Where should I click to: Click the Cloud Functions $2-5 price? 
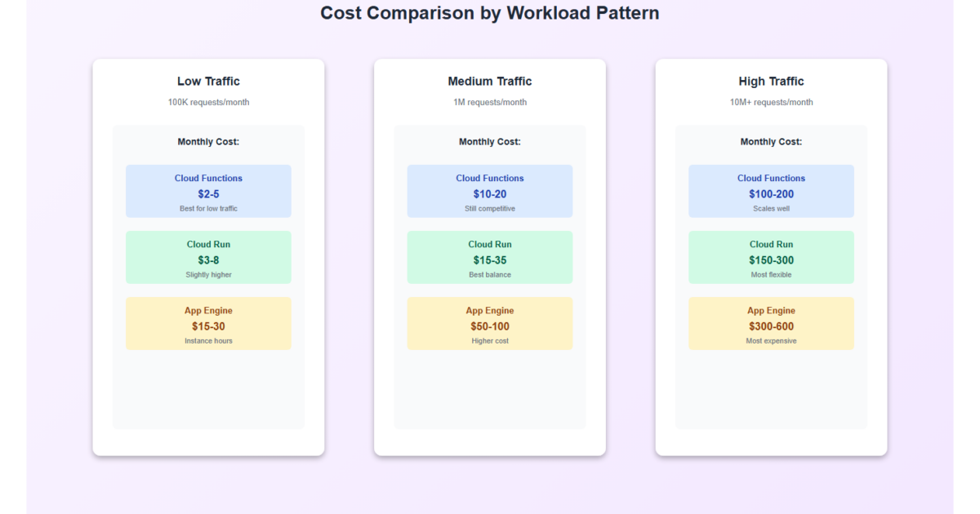coord(208,194)
